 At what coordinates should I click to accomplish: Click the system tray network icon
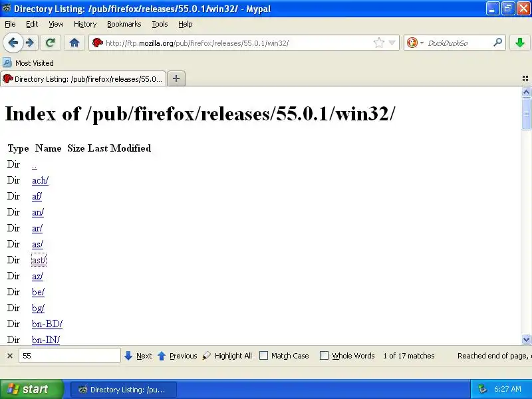[482, 389]
